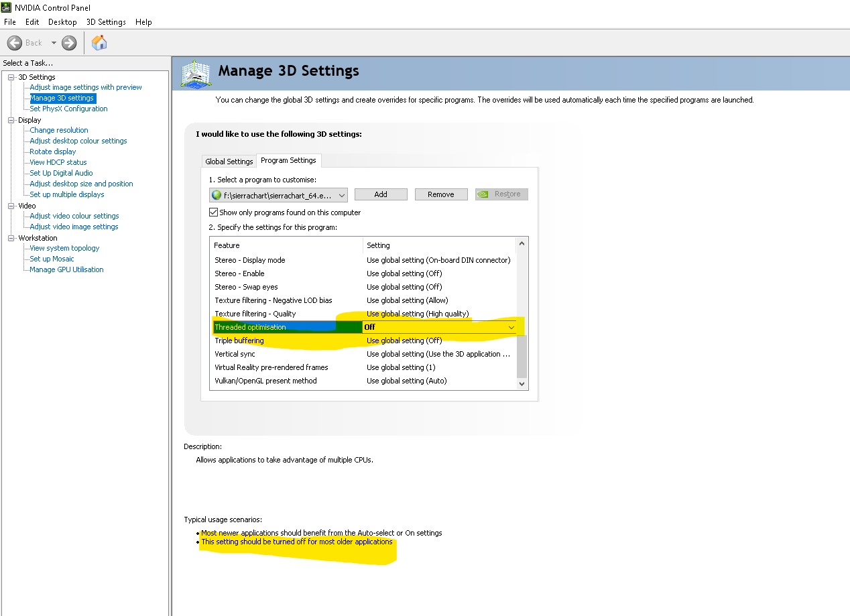Switch to the Global Settings tab
Viewport: 850px width, 616px height.
[x=229, y=162]
